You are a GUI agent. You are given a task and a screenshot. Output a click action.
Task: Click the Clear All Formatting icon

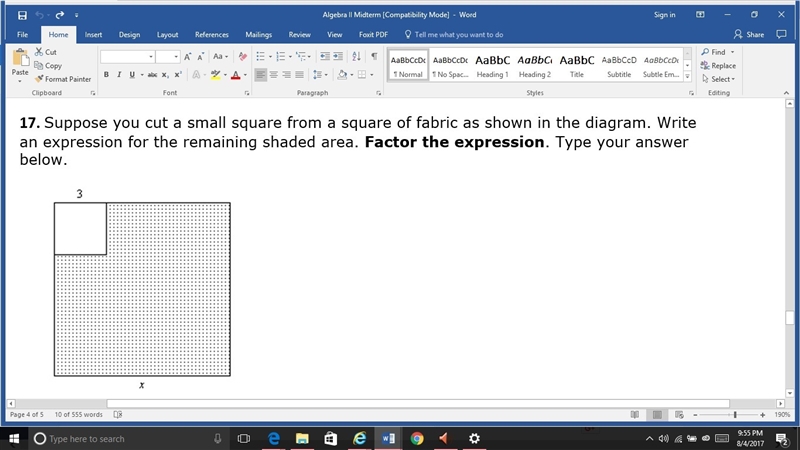pos(243,57)
